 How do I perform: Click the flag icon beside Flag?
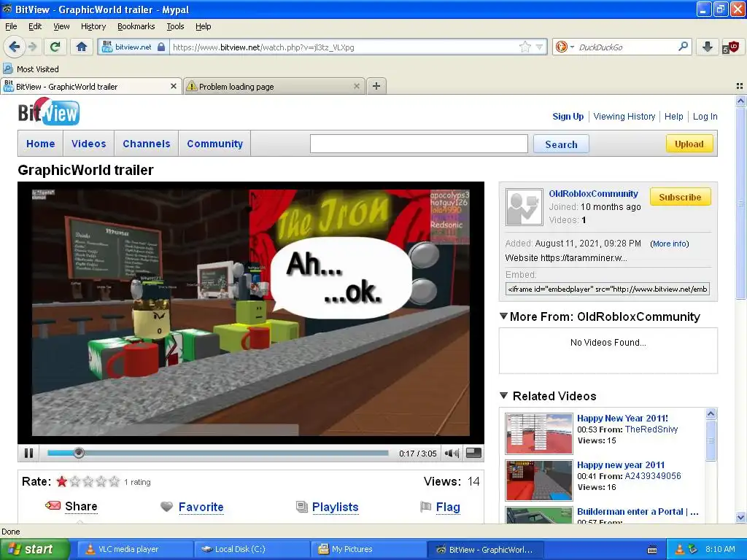(425, 507)
